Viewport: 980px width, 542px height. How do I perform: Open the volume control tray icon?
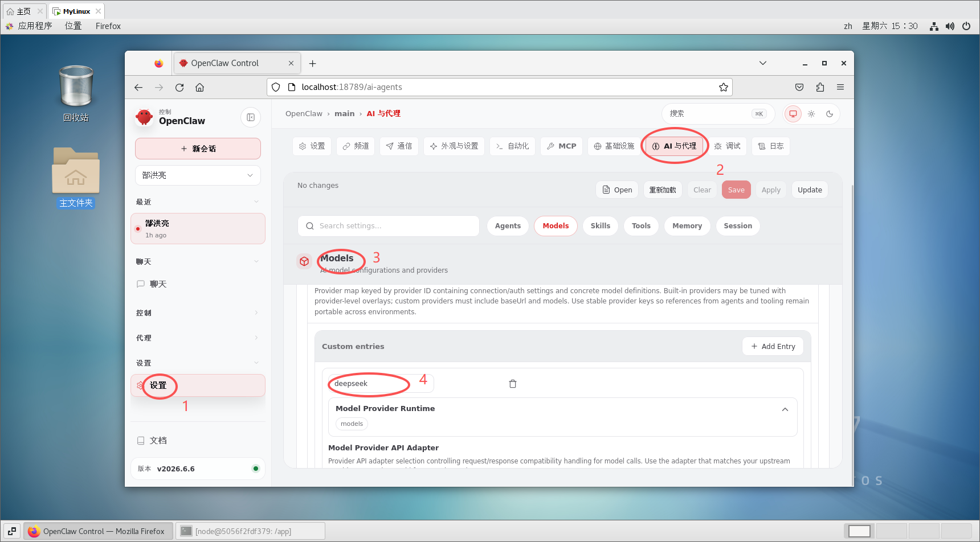(x=950, y=26)
